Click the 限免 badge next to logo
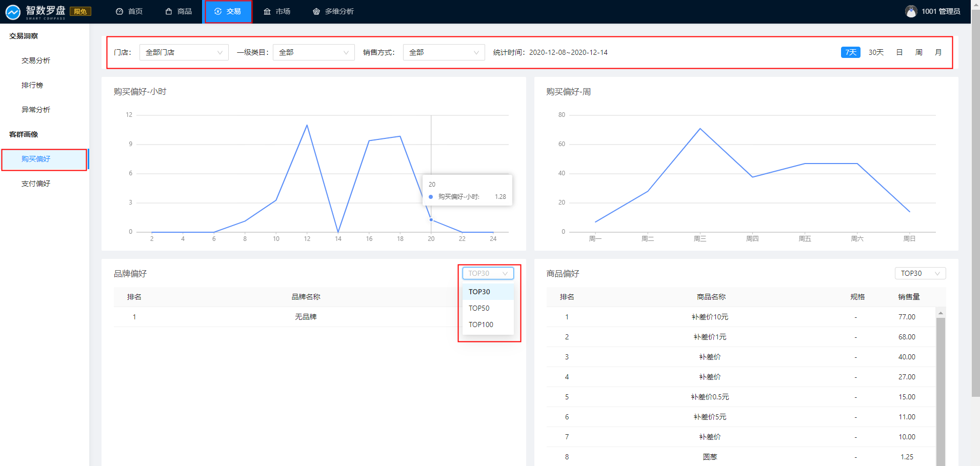This screenshot has width=980, height=466. coord(81,11)
